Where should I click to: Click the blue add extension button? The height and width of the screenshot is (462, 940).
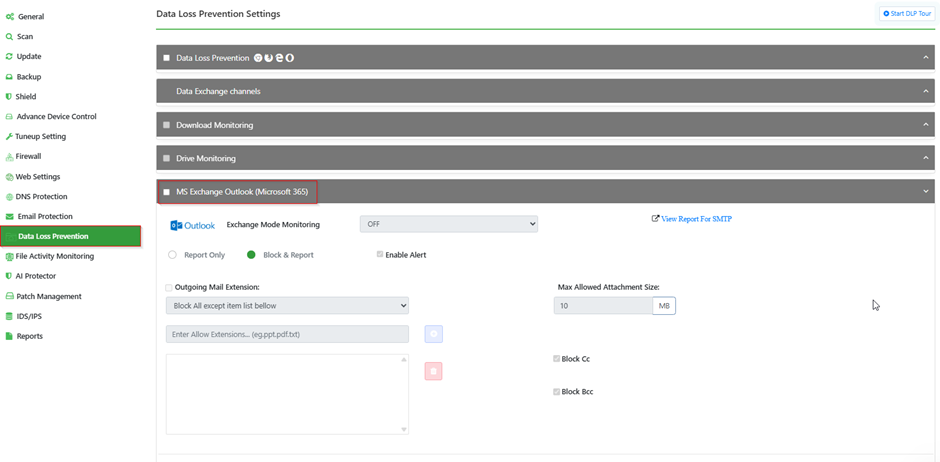[x=433, y=334]
